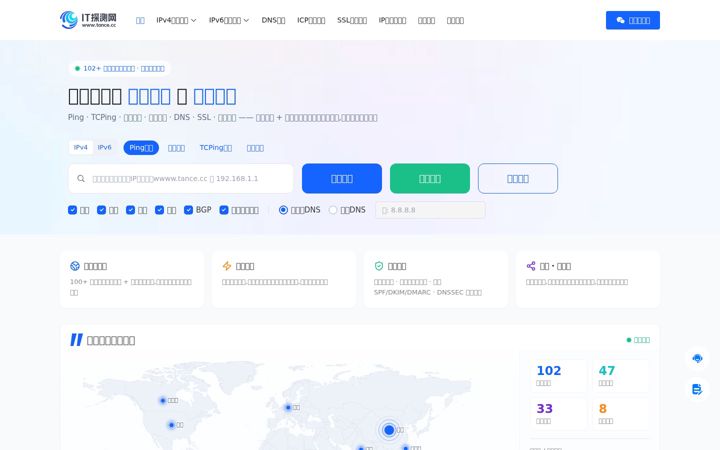Open the IP lookup item after SSL
This screenshot has height=450, width=720.
coord(392,20)
